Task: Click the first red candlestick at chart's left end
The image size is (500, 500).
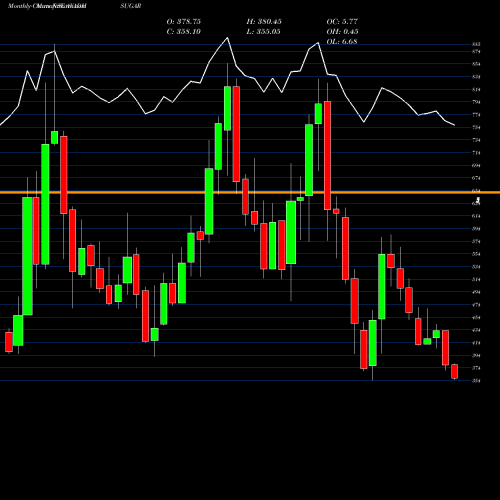Action: point(9,342)
